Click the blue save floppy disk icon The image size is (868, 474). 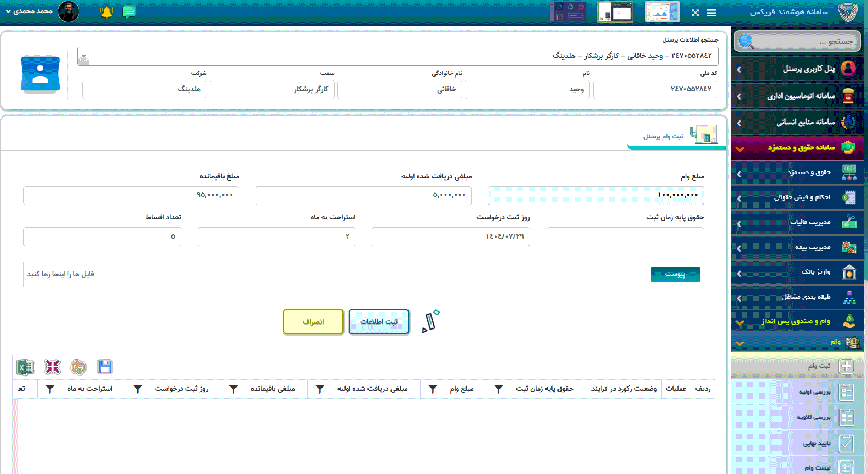[x=105, y=367]
